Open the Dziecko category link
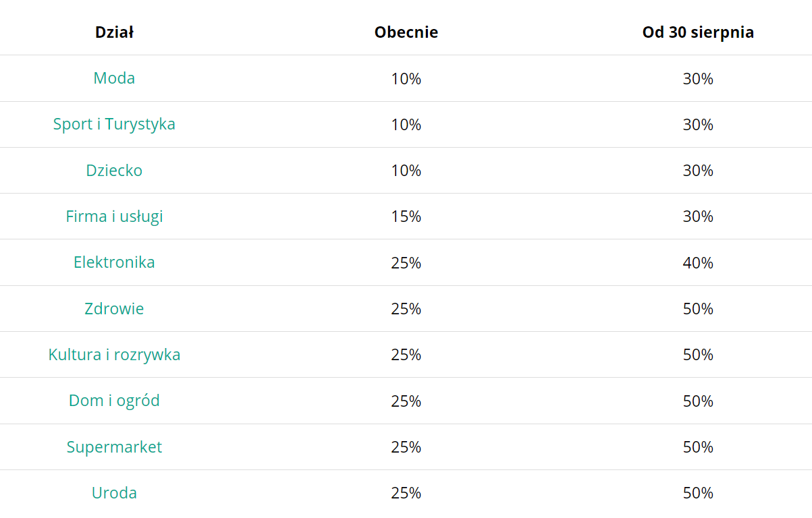 [114, 170]
